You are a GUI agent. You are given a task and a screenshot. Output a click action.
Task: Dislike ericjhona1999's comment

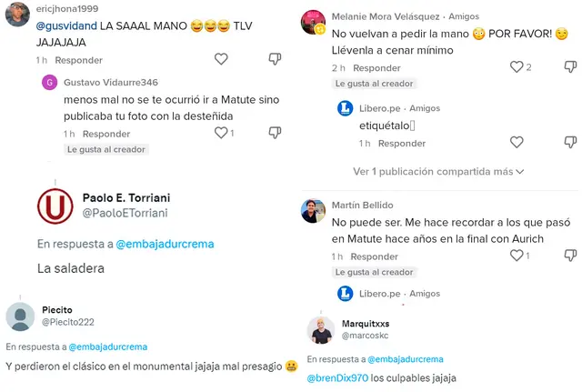tap(276, 59)
